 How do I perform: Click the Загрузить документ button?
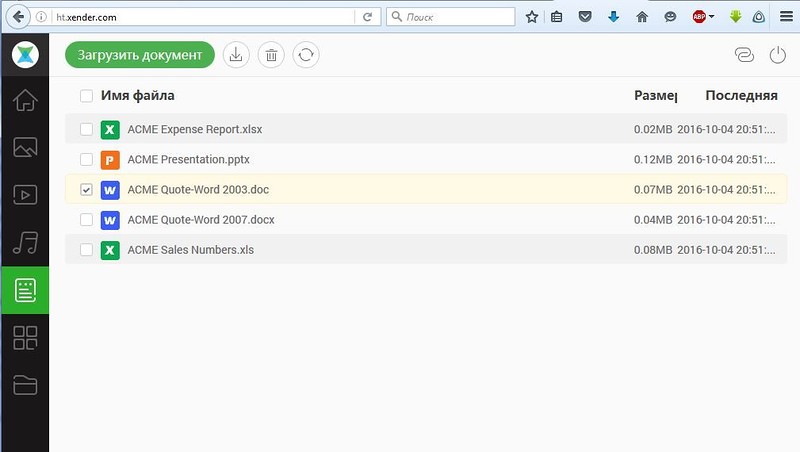pyautogui.click(x=140, y=55)
